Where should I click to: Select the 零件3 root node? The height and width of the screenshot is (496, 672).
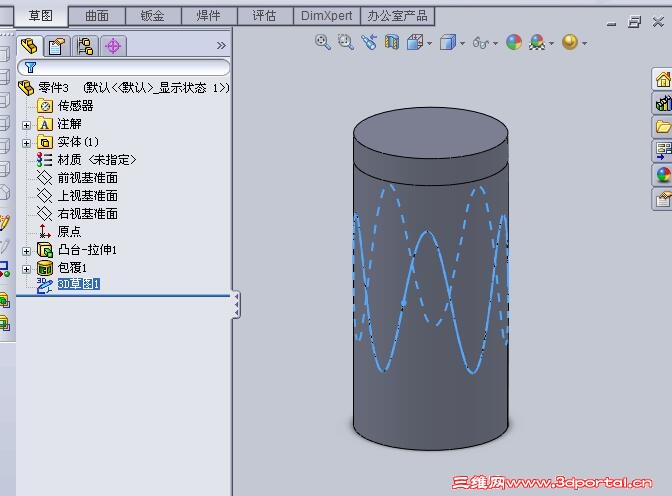[x=124, y=87]
